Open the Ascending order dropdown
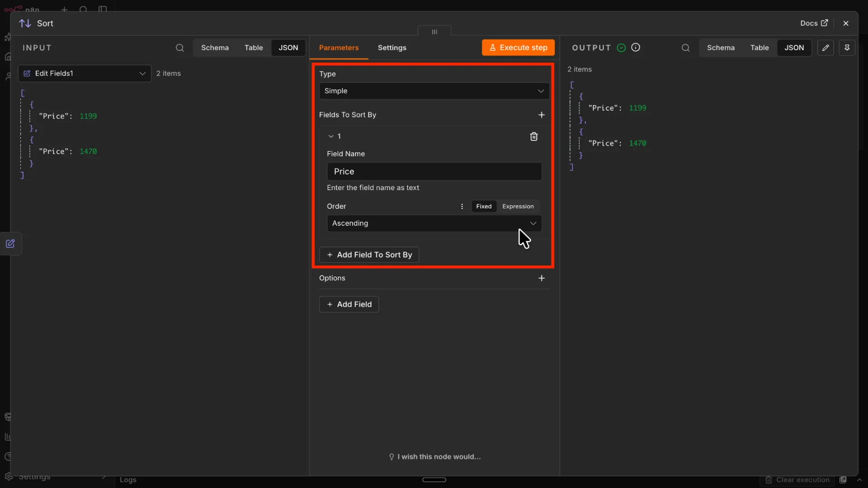Screen dimensions: 868x488 [434, 223]
